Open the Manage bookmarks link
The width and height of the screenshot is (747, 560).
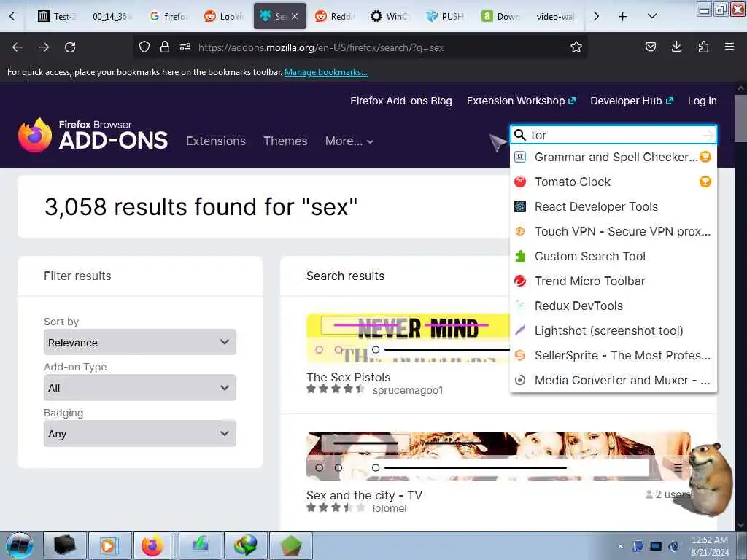pyautogui.click(x=326, y=72)
